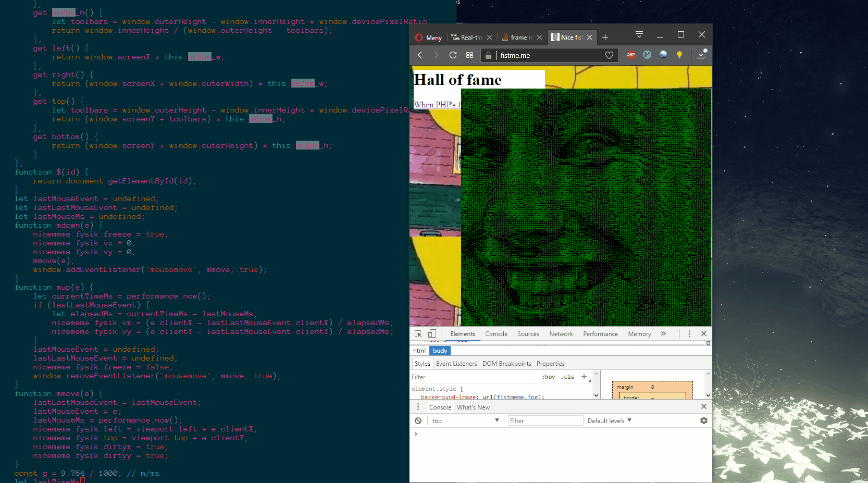Show more DevTools tabs via chevron
This screenshot has height=483, width=868.
point(663,334)
